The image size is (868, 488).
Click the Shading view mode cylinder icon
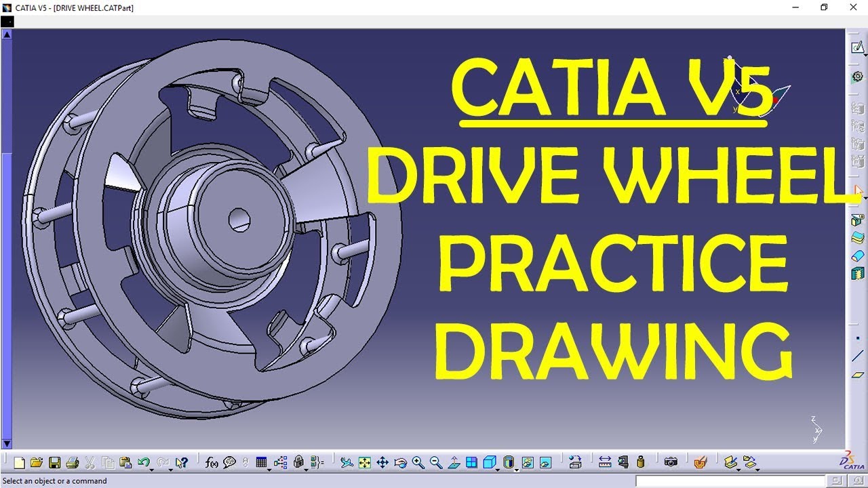[509, 463]
